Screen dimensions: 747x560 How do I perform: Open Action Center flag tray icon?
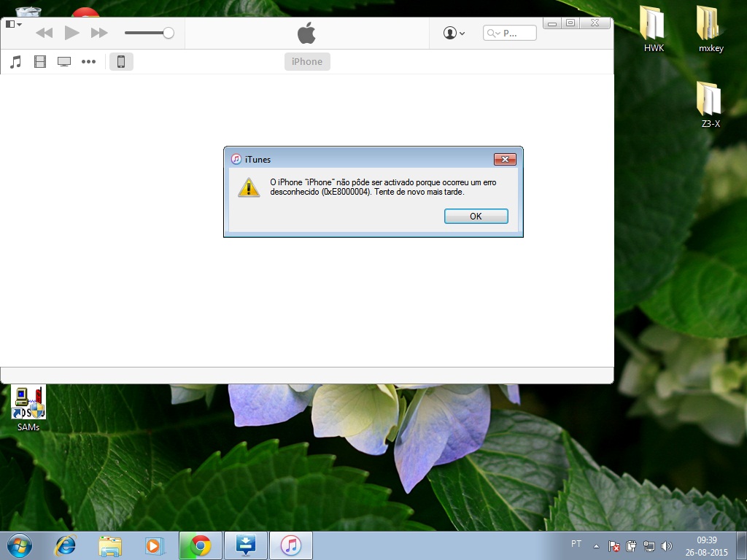[x=614, y=545]
